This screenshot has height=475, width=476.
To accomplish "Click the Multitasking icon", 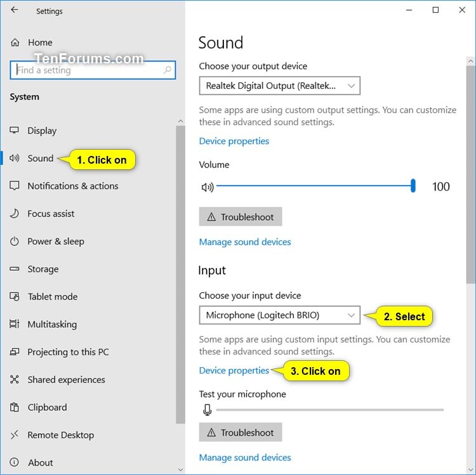I will click(x=14, y=324).
